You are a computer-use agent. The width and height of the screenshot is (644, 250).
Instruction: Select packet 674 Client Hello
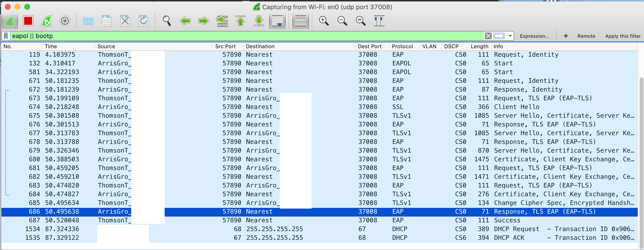click(x=320, y=107)
